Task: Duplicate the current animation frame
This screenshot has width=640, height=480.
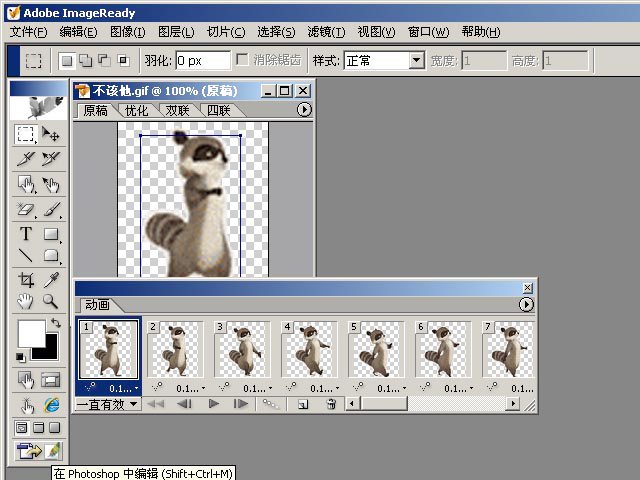Action: point(303,404)
